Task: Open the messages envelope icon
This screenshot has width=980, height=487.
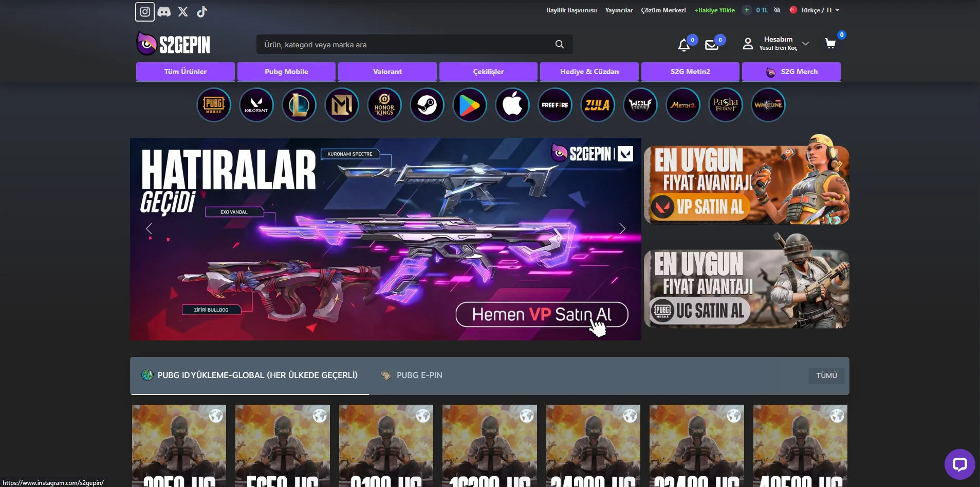Action: coord(712,45)
